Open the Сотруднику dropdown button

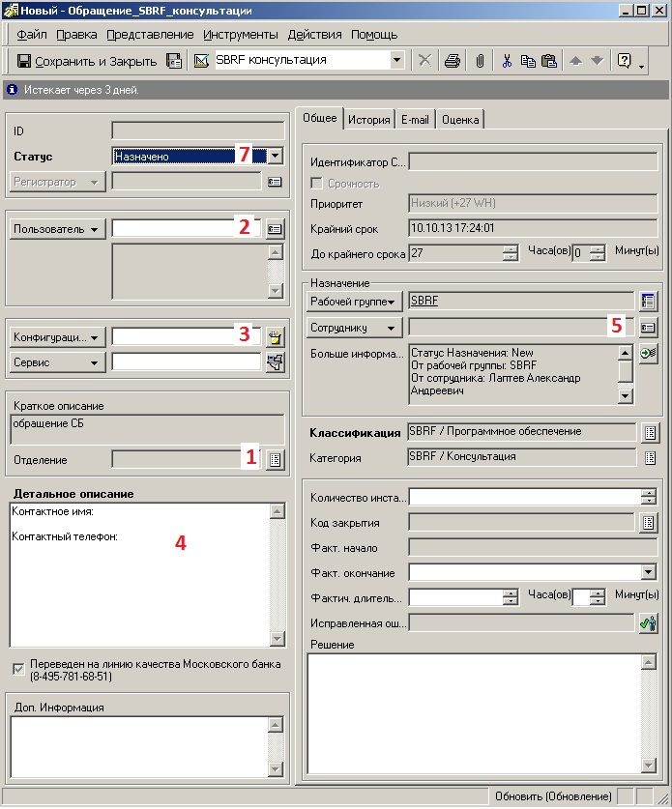[354, 328]
